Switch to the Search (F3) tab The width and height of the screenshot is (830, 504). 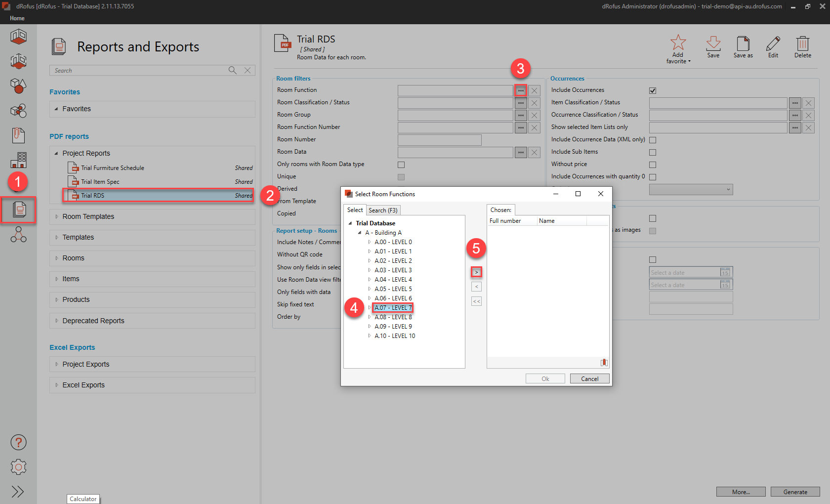click(x=383, y=210)
